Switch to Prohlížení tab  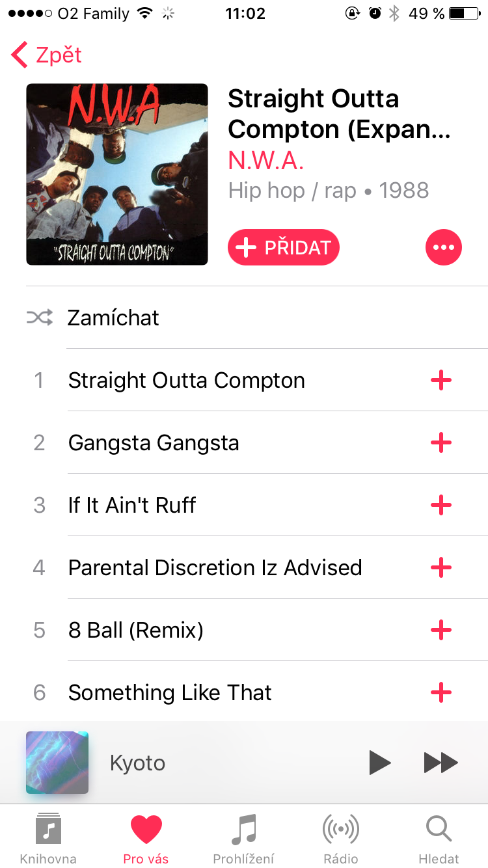[x=244, y=838]
